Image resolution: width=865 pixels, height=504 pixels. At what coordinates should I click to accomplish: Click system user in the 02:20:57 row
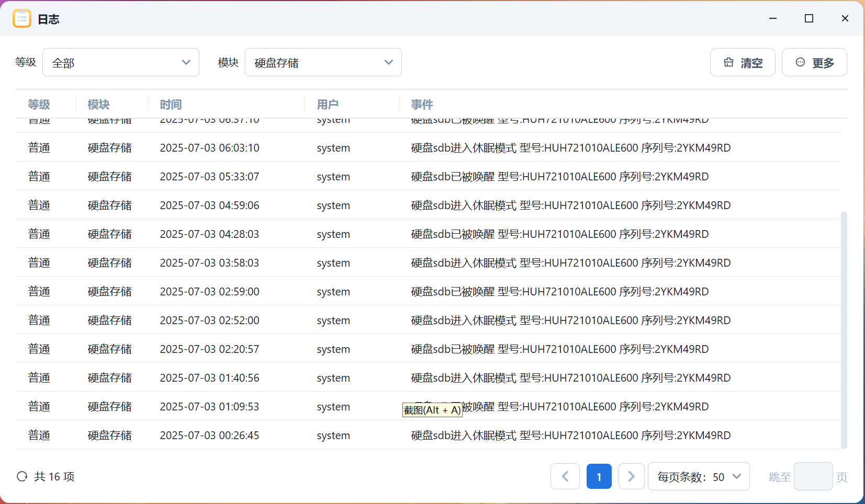point(333,350)
